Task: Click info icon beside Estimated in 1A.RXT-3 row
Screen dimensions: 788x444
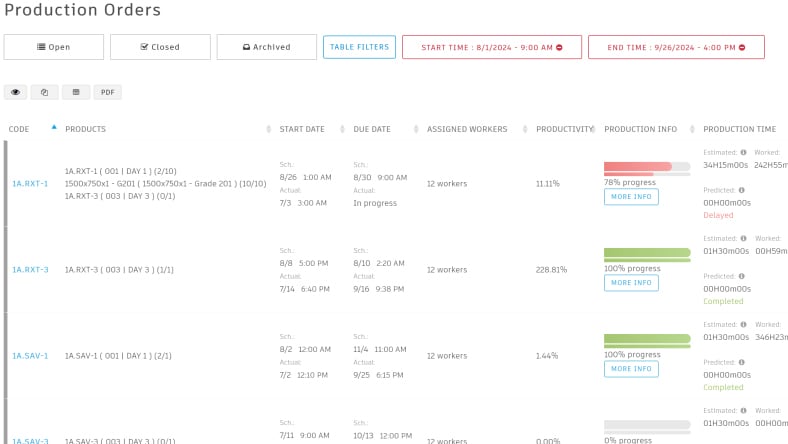Action: tap(743, 238)
